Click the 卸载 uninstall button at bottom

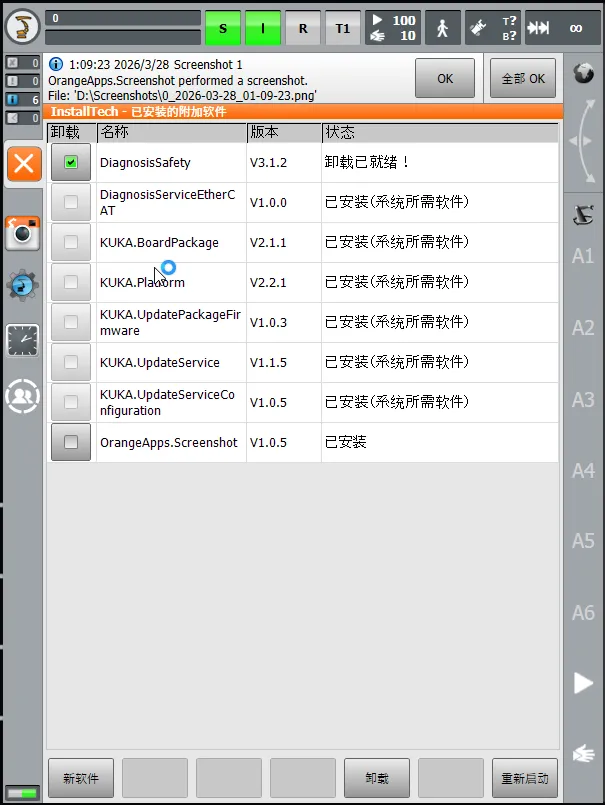click(376, 778)
